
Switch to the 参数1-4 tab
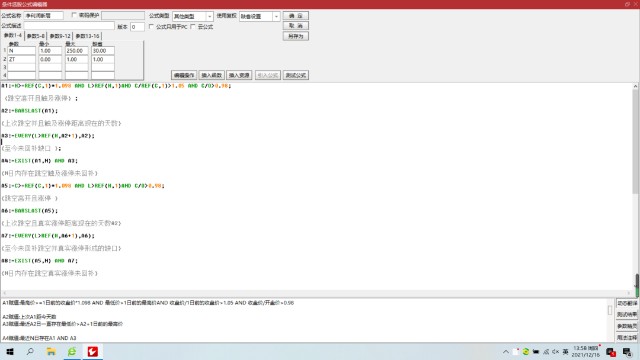(13, 36)
